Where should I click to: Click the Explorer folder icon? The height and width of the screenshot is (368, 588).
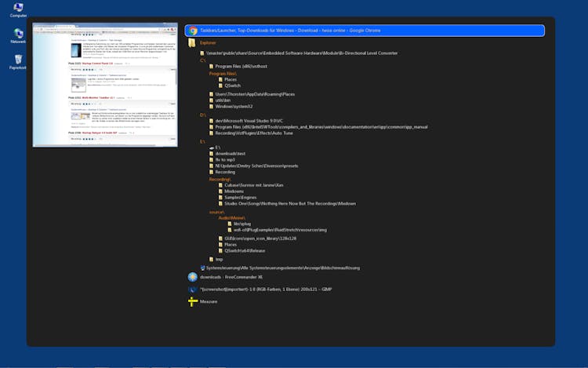tap(192, 42)
